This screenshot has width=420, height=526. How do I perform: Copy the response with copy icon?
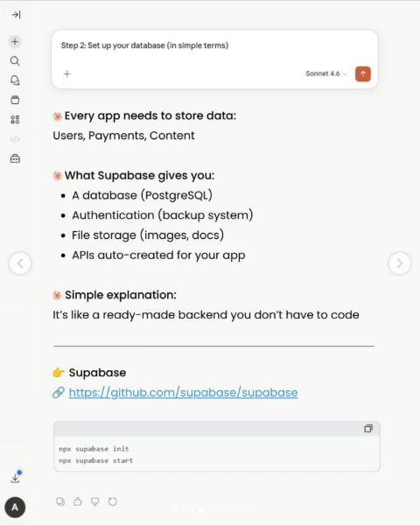(60, 501)
